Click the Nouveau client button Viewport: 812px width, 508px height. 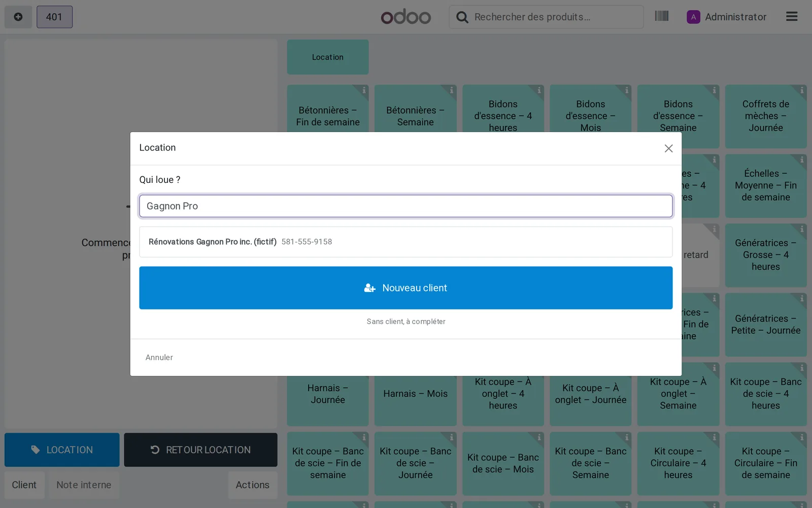[x=406, y=288]
